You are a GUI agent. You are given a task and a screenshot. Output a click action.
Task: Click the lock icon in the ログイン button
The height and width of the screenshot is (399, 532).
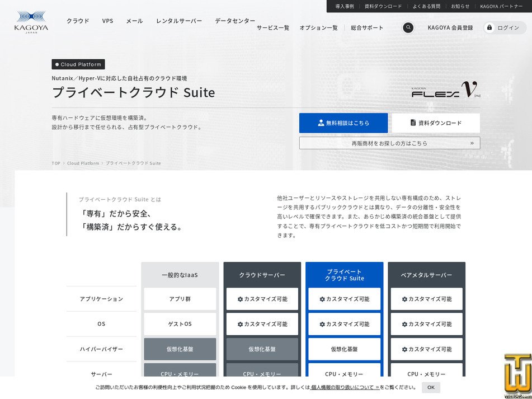coord(489,27)
